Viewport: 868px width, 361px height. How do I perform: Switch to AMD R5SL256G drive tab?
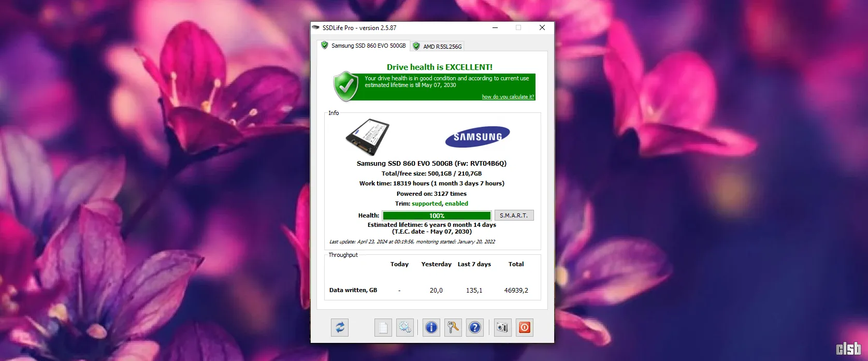[438, 47]
